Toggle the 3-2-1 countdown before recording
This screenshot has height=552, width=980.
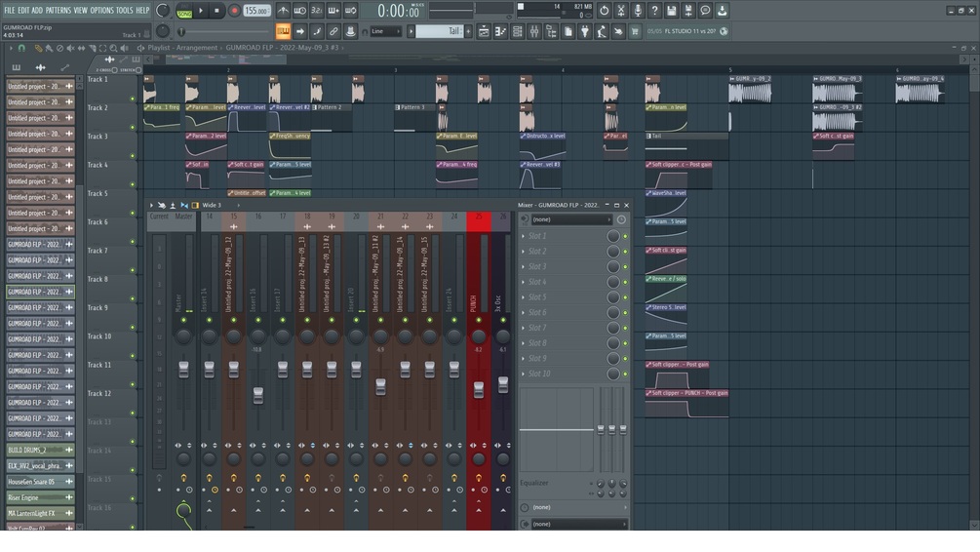(317, 11)
